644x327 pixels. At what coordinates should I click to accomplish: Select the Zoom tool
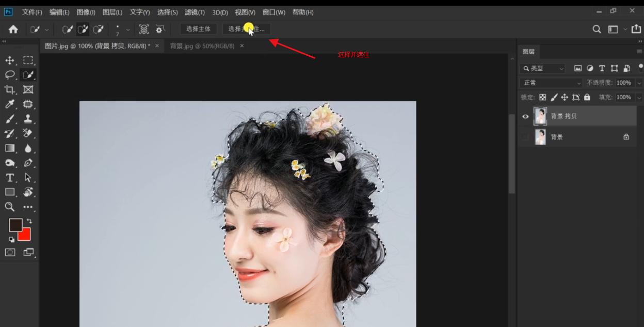pyautogui.click(x=10, y=207)
